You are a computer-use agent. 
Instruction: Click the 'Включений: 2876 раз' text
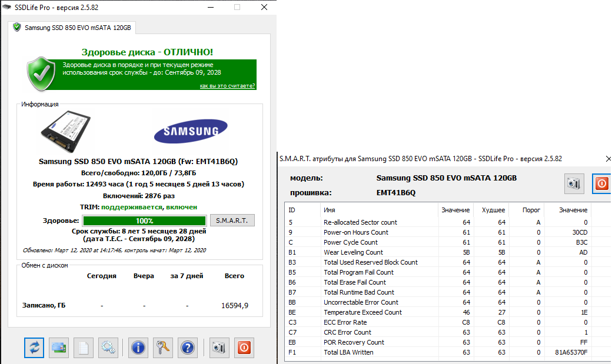138,196
